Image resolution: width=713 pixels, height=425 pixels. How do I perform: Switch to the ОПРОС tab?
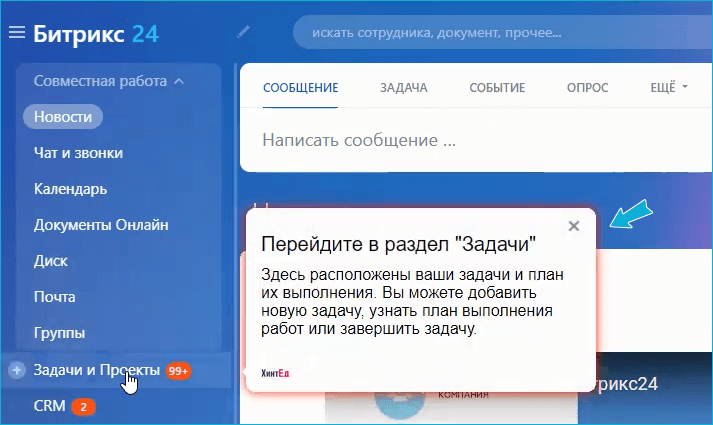(587, 88)
